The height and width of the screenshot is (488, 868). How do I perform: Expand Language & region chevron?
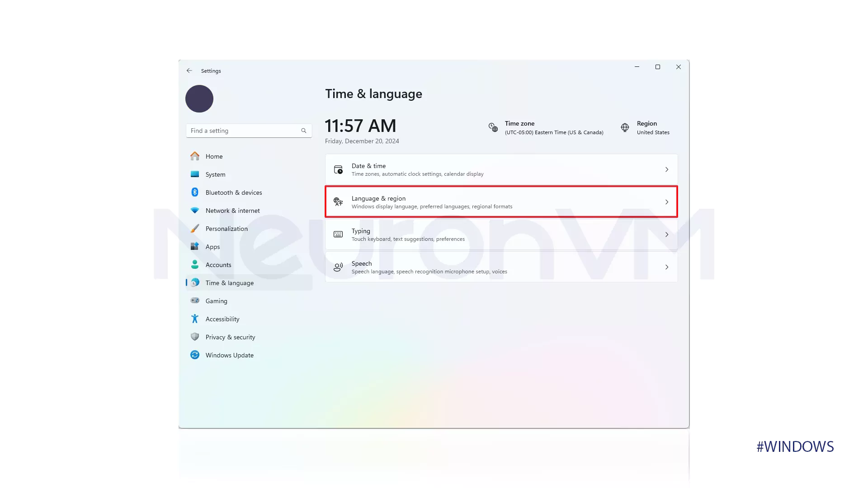pos(666,202)
